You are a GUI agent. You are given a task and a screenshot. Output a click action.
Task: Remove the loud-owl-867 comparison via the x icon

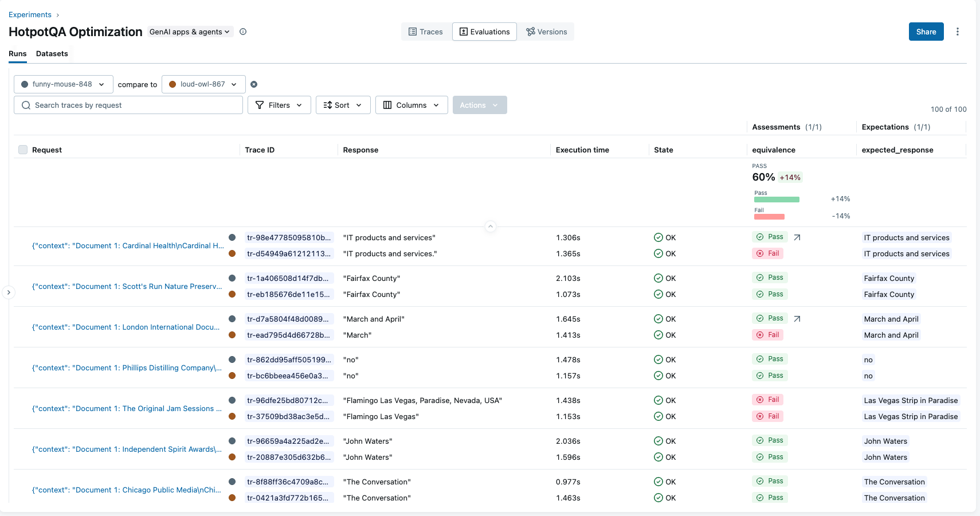(x=254, y=84)
